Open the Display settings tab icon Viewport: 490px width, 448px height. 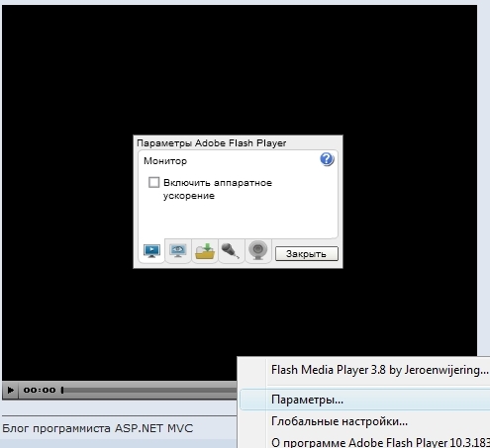(x=151, y=251)
